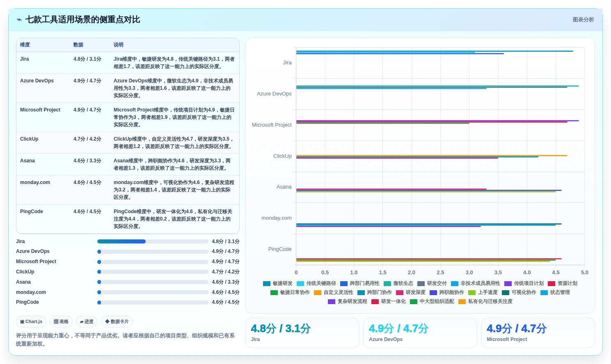Click the PingCode label on the chart axis
611x364 pixels.
pyautogui.click(x=280, y=249)
